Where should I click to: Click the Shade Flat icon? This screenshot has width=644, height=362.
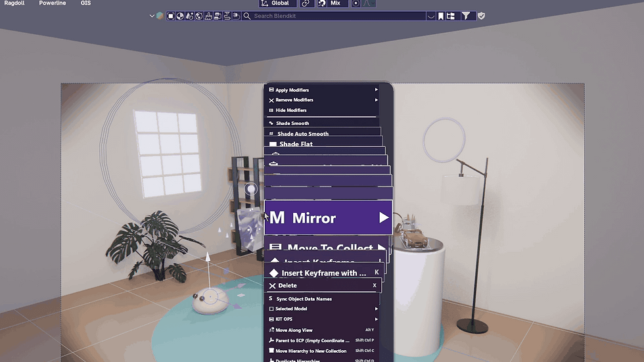pyautogui.click(x=273, y=144)
